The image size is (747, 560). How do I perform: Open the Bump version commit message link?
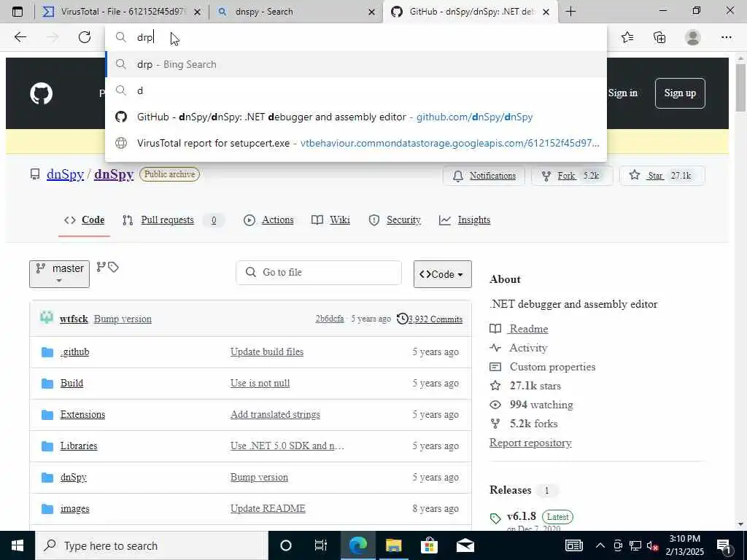click(123, 319)
